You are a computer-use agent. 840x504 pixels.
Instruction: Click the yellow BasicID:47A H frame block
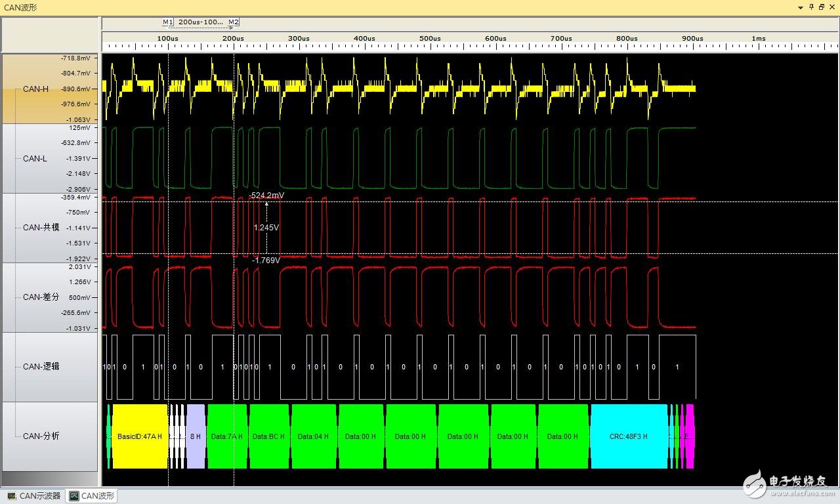(140, 436)
